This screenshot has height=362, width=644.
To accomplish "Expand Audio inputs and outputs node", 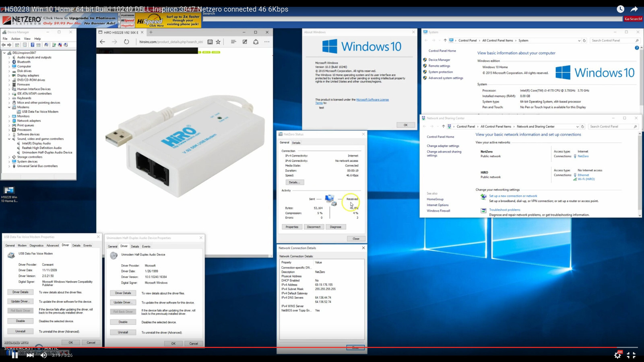I will [9, 58].
